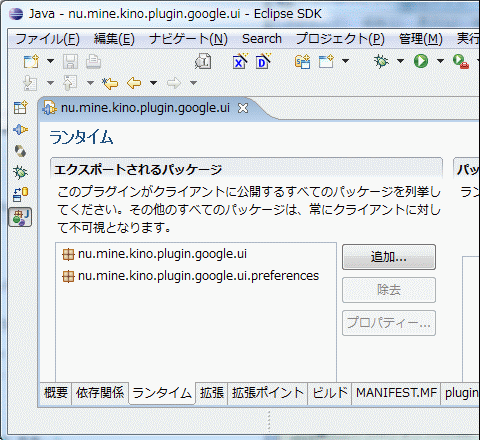The height and width of the screenshot is (440, 480).
Task: Switch to the 拡張 tab
Action: 212,393
